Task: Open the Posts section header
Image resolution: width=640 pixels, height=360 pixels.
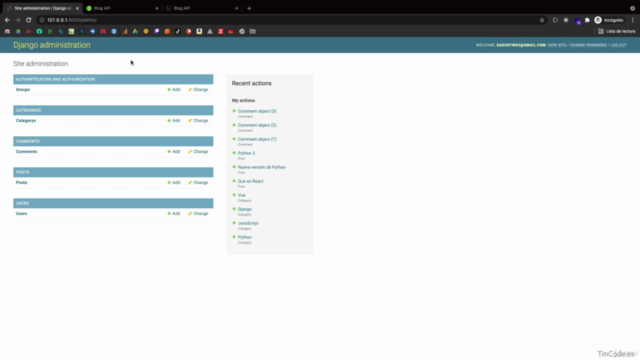Action: pyautogui.click(x=22, y=172)
